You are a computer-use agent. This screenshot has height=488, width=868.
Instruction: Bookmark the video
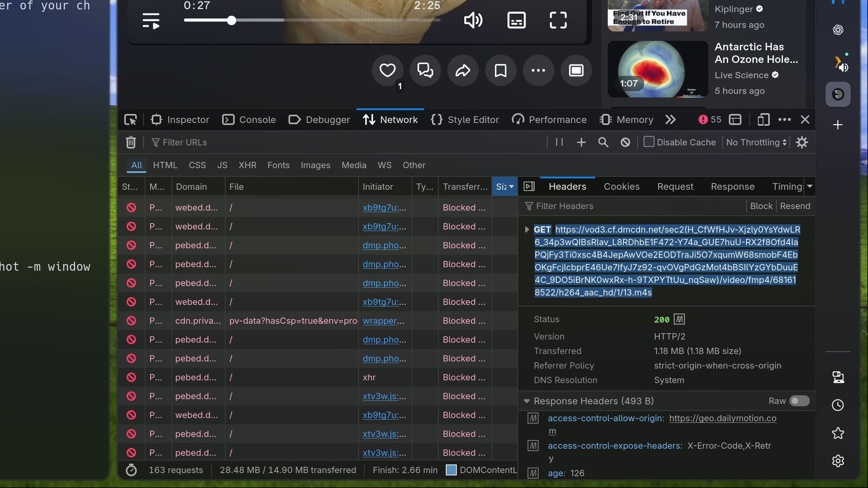pyautogui.click(x=500, y=71)
